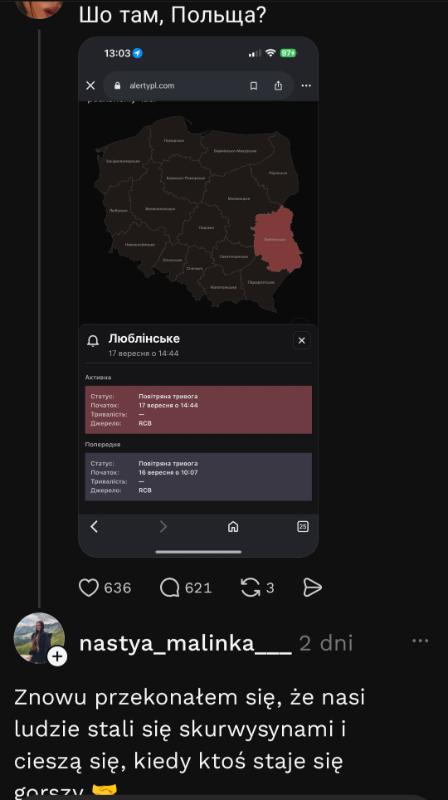Viewport: 448px width, 800px height.
Task: Follow nastya_malinka___ via the plus badge
Action: tap(57, 656)
